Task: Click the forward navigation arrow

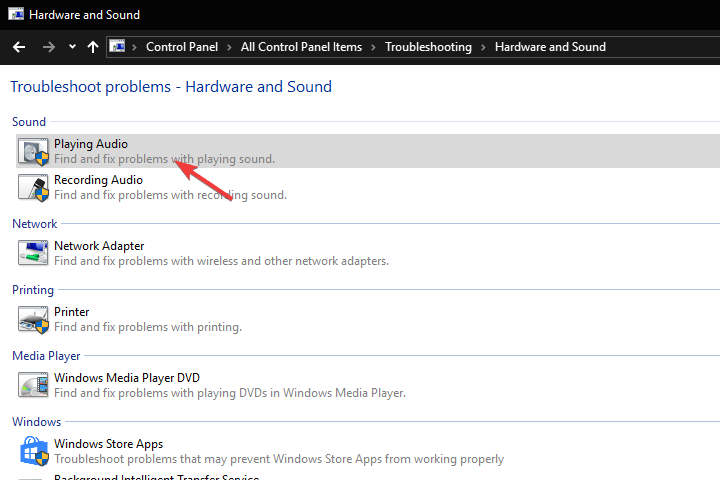Action: pyautogui.click(x=49, y=47)
